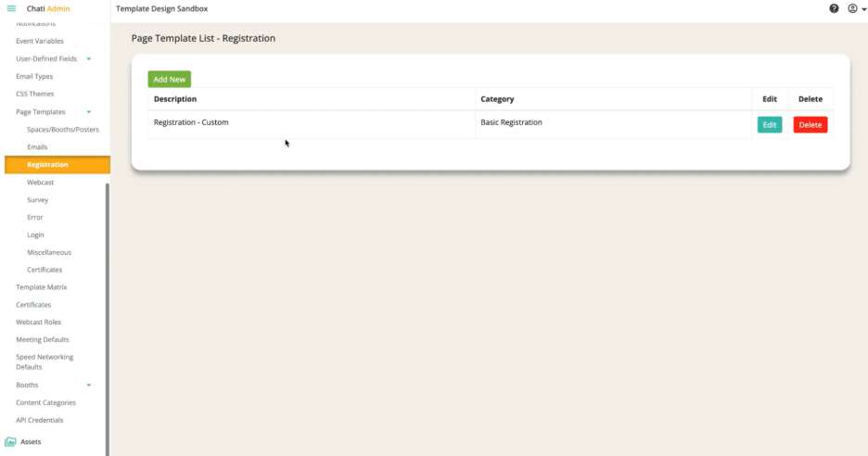Delete the Registration - Custom template
Viewport: 868px width, 456px height.
810,124
